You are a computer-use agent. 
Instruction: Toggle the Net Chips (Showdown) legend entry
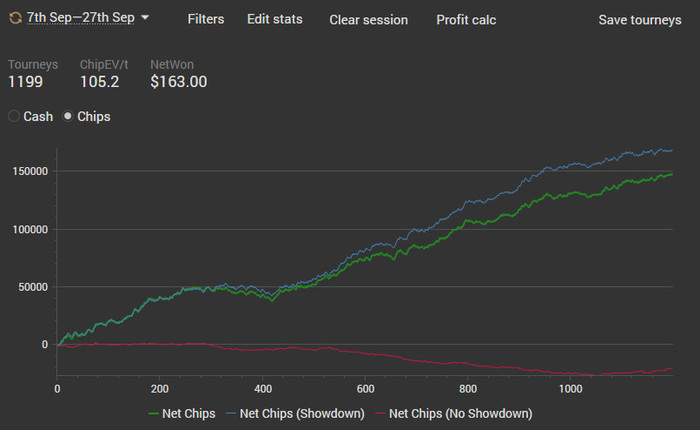pos(295,413)
